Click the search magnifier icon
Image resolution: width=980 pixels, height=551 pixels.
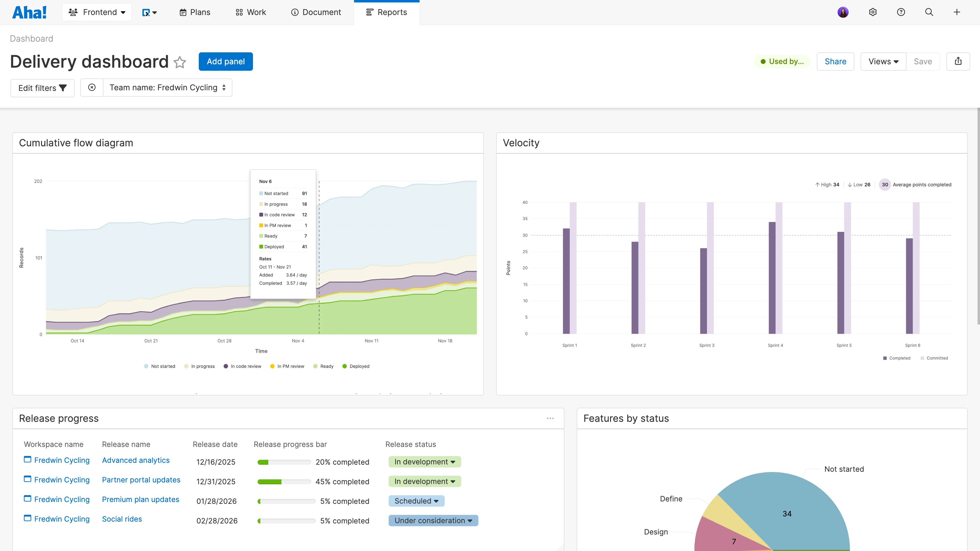coord(929,12)
